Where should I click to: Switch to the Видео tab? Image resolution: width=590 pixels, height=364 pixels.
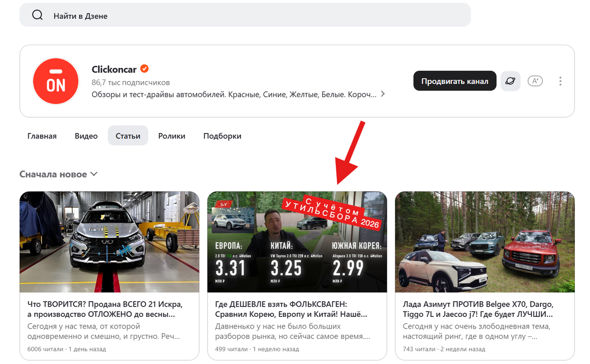tap(86, 136)
